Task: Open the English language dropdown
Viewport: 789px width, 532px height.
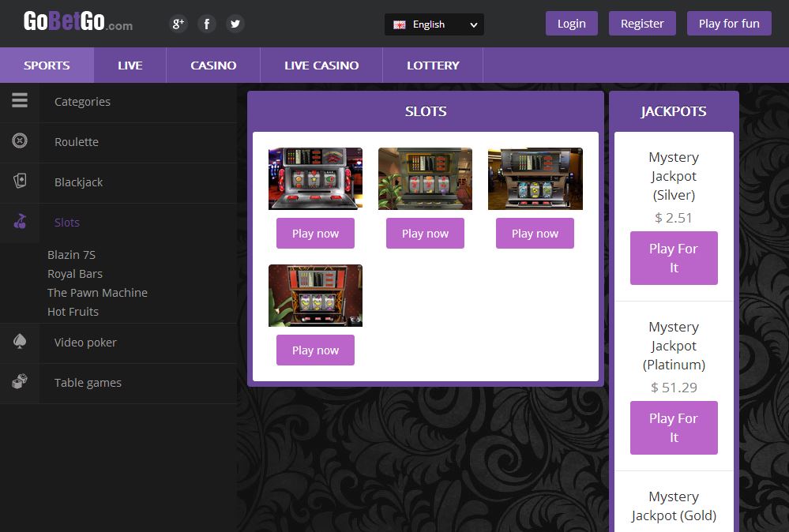Action: coord(434,24)
